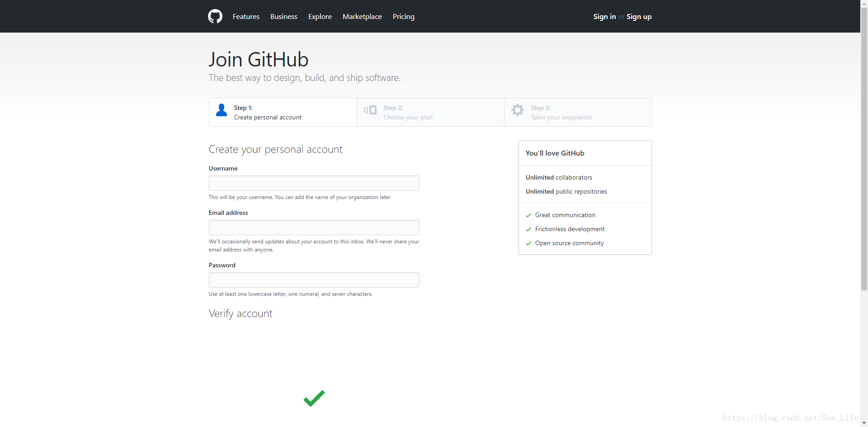This screenshot has height=427, width=868.
Task: Click the Join GitHub heading
Action: pyautogui.click(x=259, y=60)
